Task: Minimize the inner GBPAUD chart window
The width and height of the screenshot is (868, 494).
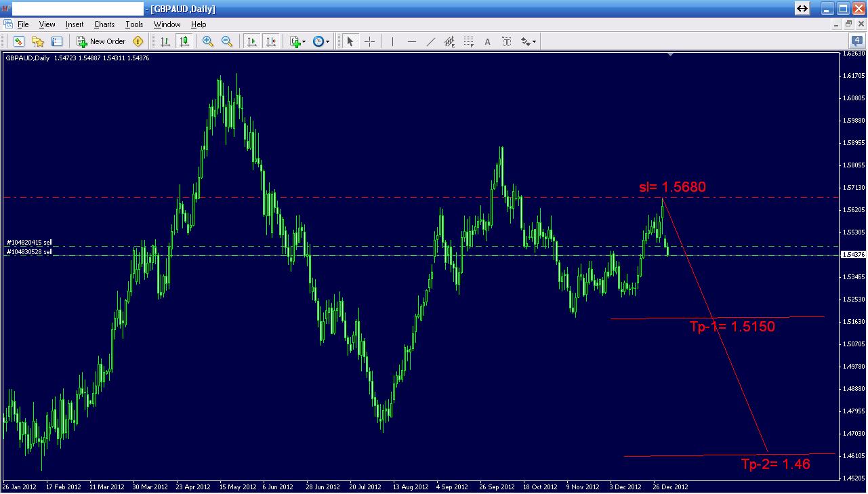Action: click(x=837, y=24)
